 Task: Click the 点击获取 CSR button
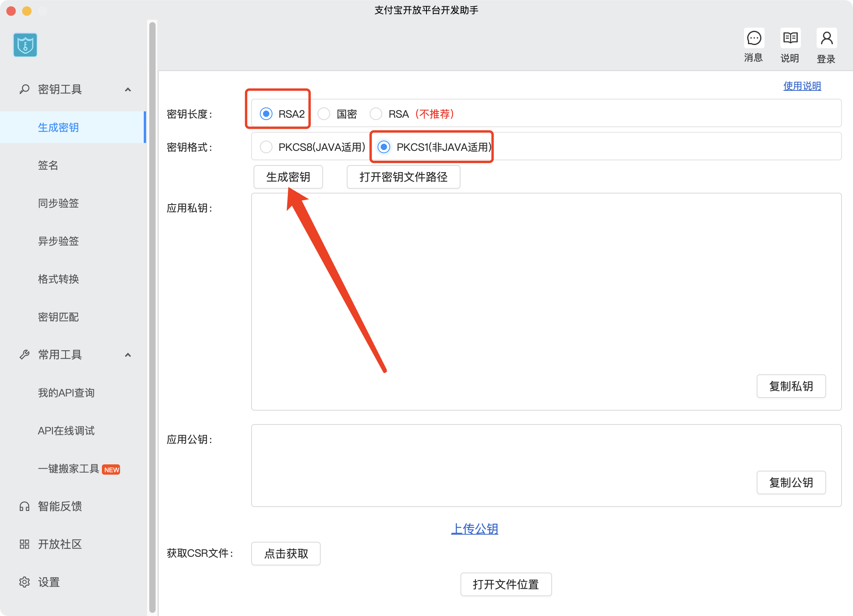pos(286,554)
